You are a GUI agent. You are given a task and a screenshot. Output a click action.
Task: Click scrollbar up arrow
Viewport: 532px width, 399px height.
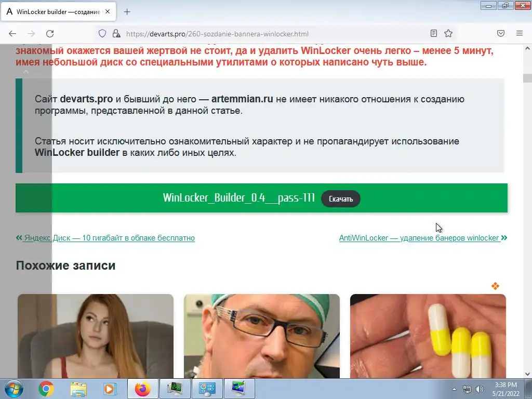click(x=527, y=48)
